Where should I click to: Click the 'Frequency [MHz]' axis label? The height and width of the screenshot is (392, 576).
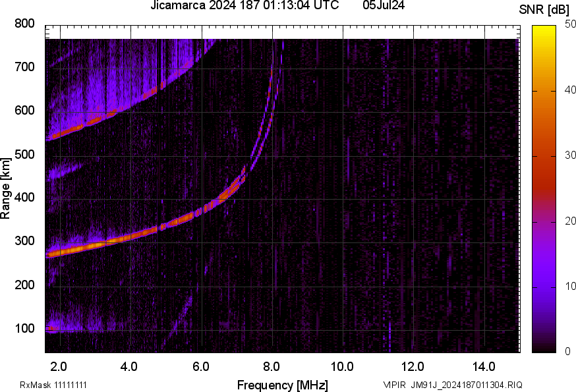(x=283, y=385)
